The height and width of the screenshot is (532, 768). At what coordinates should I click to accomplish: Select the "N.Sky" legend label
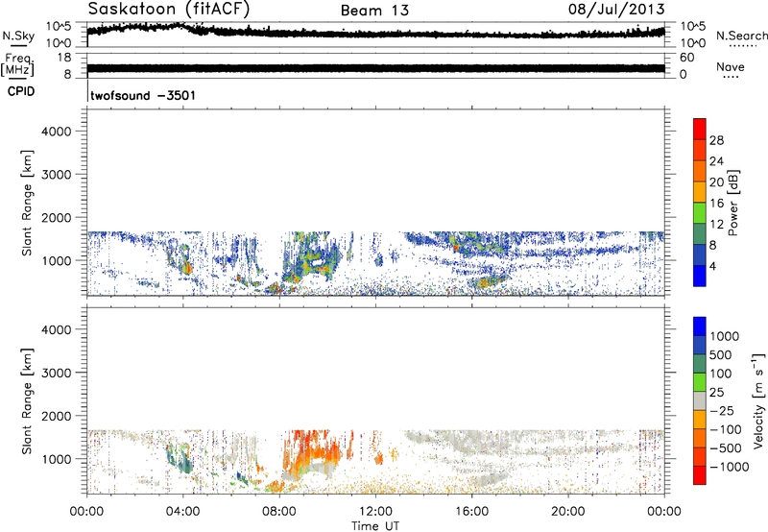[x=18, y=36]
